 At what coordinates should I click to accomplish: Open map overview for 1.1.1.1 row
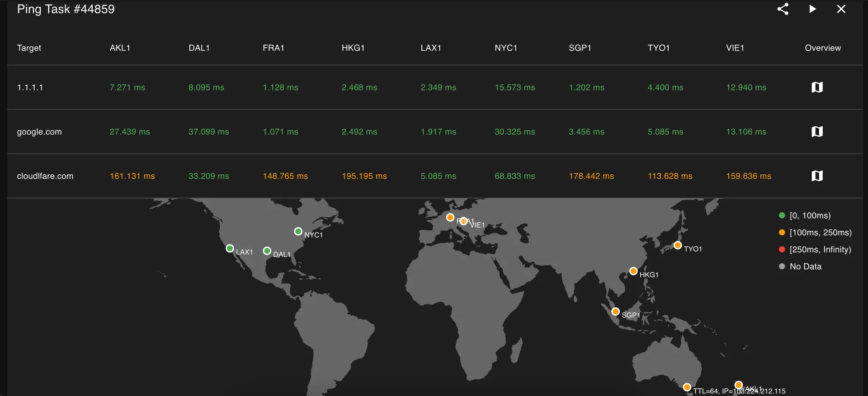817,87
